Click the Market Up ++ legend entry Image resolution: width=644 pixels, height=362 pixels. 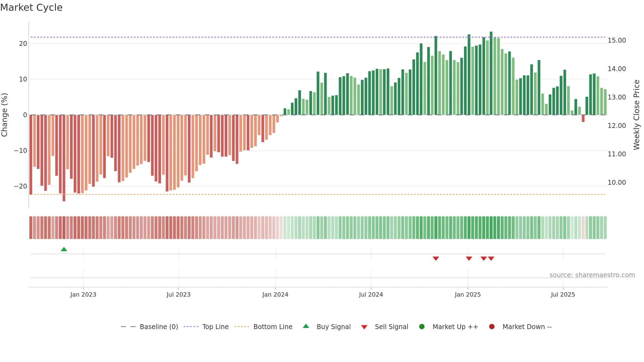click(448, 327)
